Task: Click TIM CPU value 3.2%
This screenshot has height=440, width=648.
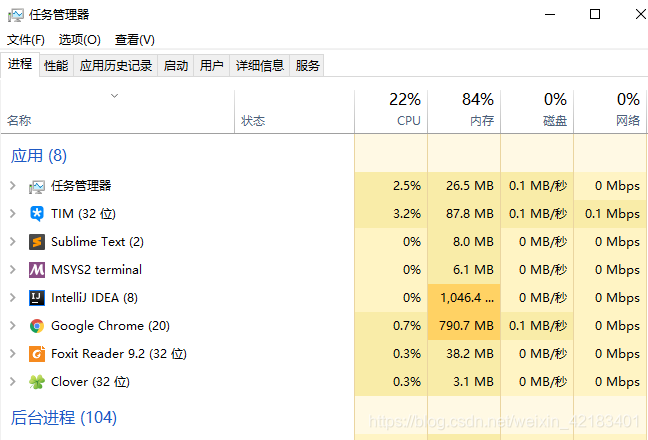Action: 407,214
